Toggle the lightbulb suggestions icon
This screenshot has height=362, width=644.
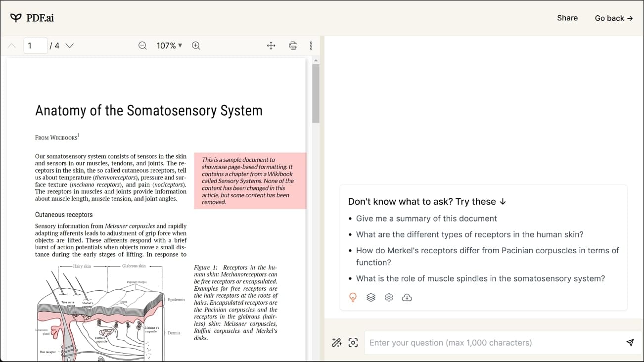(x=353, y=297)
